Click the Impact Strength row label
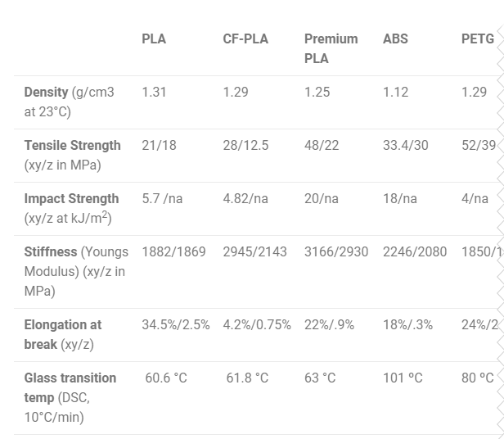The height and width of the screenshot is (439, 504). click(71, 208)
